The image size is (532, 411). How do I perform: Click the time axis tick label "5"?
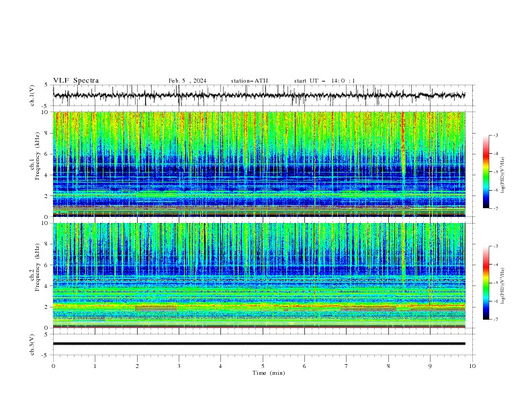tap(263, 366)
